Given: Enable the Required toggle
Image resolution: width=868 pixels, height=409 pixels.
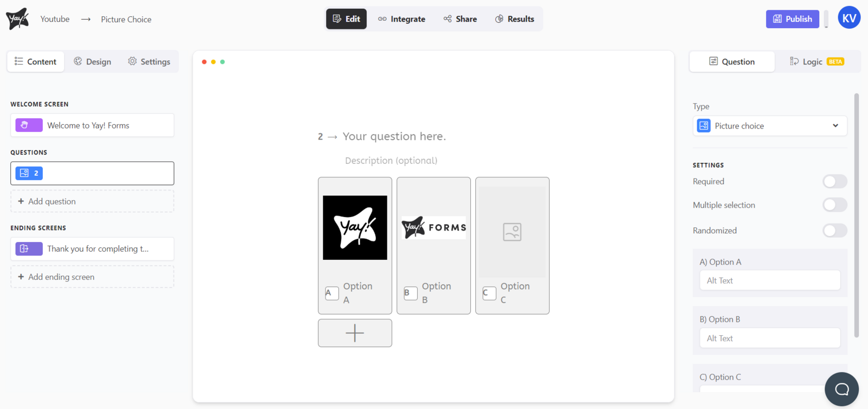Looking at the screenshot, I should coord(834,182).
